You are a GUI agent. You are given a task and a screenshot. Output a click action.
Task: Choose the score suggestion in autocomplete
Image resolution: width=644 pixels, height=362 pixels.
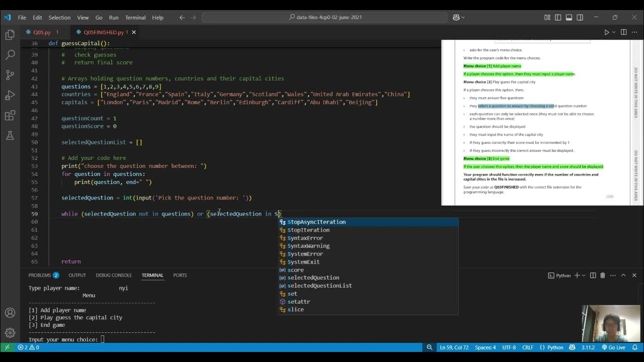368,270
